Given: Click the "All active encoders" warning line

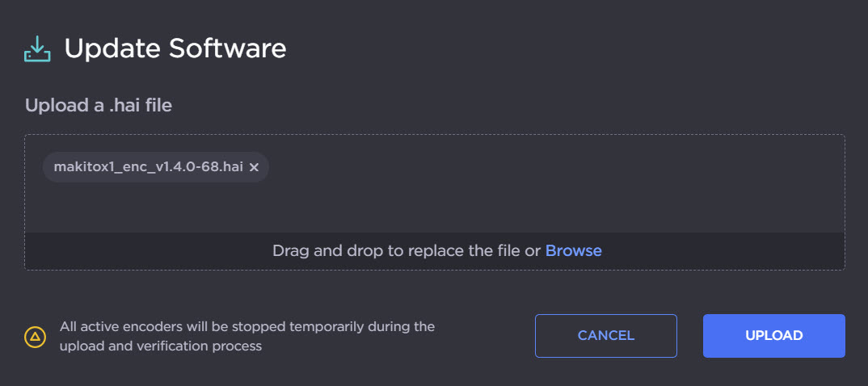Looking at the screenshot, I should pos(246,326).
